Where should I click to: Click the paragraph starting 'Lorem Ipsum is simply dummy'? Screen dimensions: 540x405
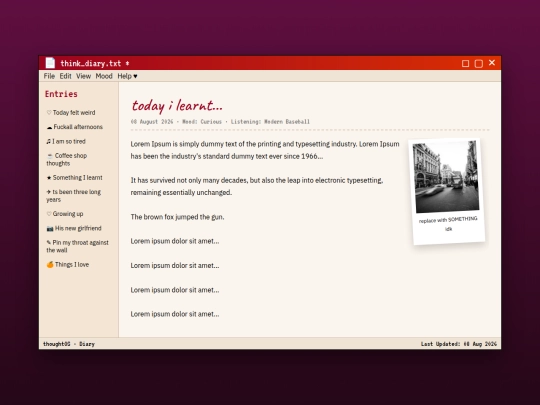(265, 150)
